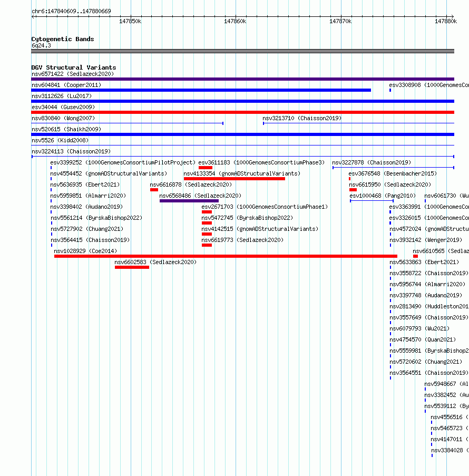Click the 147850k ruler tick label
The height and width of the screenshot is (476, 469).
pyautogui.click(x=130, y=21)
